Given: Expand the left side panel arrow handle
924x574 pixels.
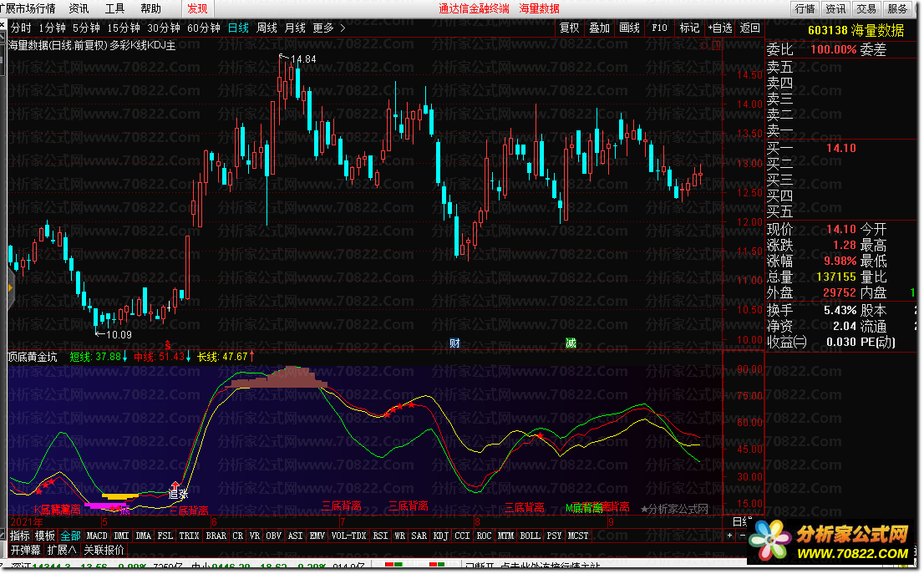Looking at the screenshot, I should 10,288.
